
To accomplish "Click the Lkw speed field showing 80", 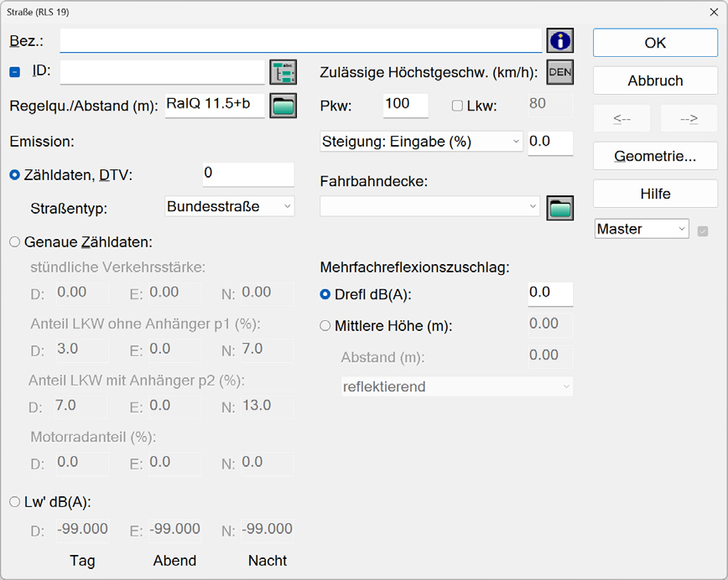I will (551, 106).
